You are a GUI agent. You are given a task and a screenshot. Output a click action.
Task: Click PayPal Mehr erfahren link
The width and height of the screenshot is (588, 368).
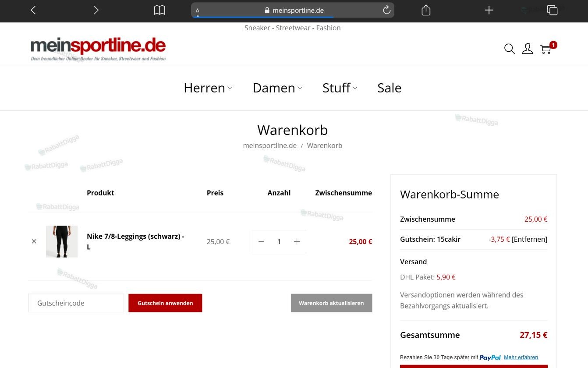coord(521,357)
